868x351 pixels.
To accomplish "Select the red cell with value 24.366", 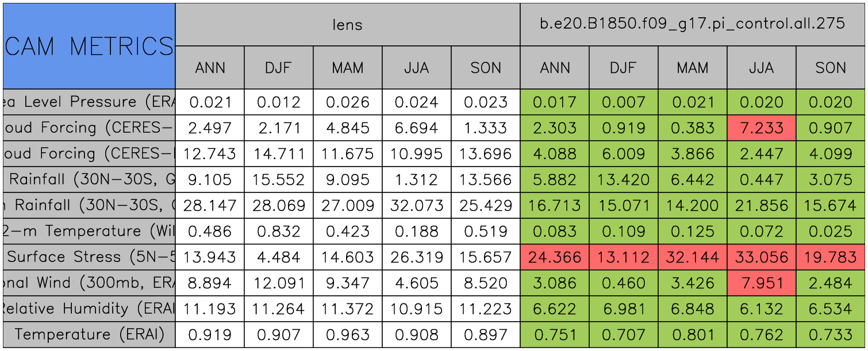I will click(555, 257).
